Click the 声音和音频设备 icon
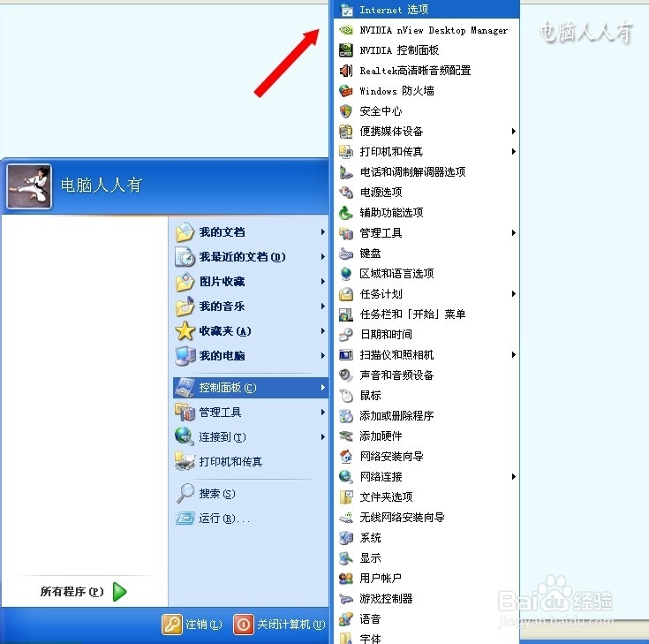The width and height of the screenshot is (649, 644). tap(345, 375)
